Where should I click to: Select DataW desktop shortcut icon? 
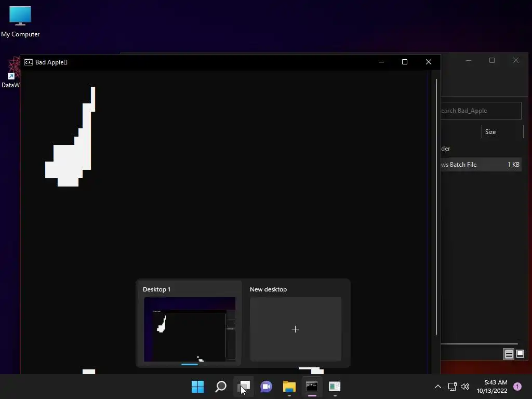pos(10,73)
